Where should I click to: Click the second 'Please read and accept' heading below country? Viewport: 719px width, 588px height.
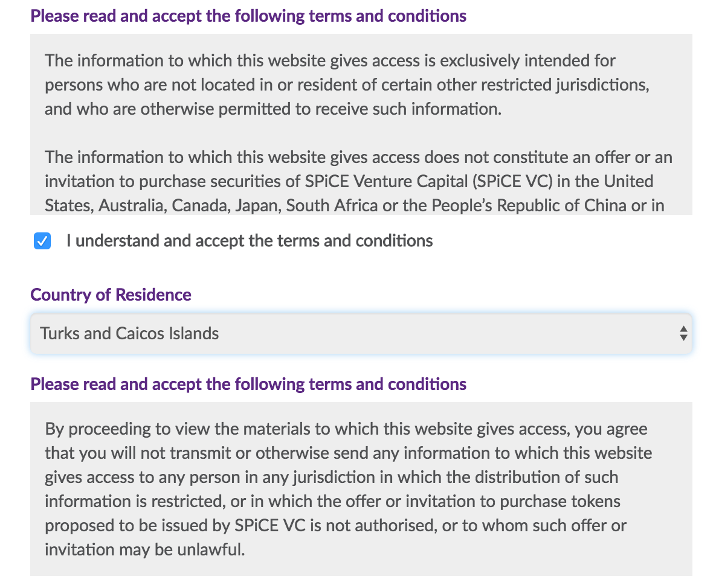click(248, 384)
